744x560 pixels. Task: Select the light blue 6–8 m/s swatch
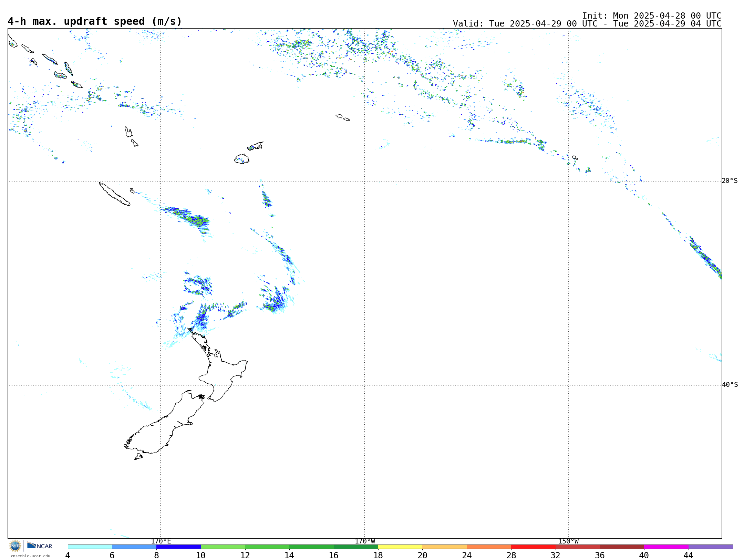pyautogui.click(x=134, y=547)
